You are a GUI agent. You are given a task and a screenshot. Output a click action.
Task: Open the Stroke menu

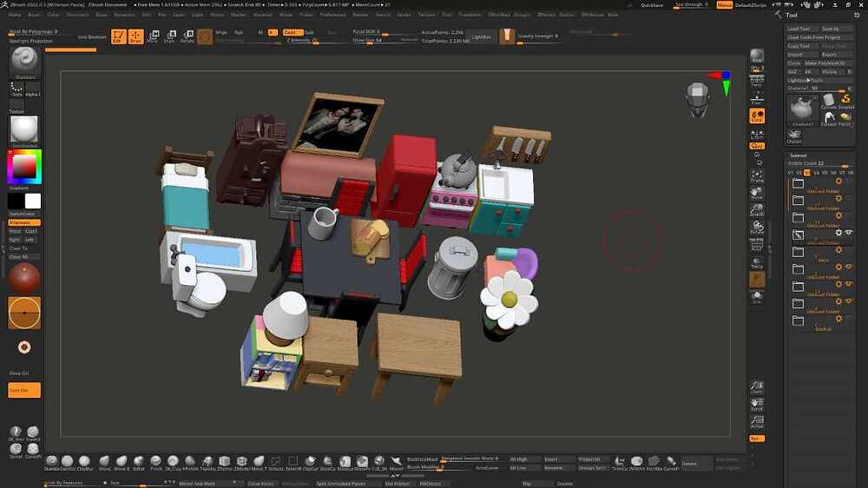click(404, 15)
